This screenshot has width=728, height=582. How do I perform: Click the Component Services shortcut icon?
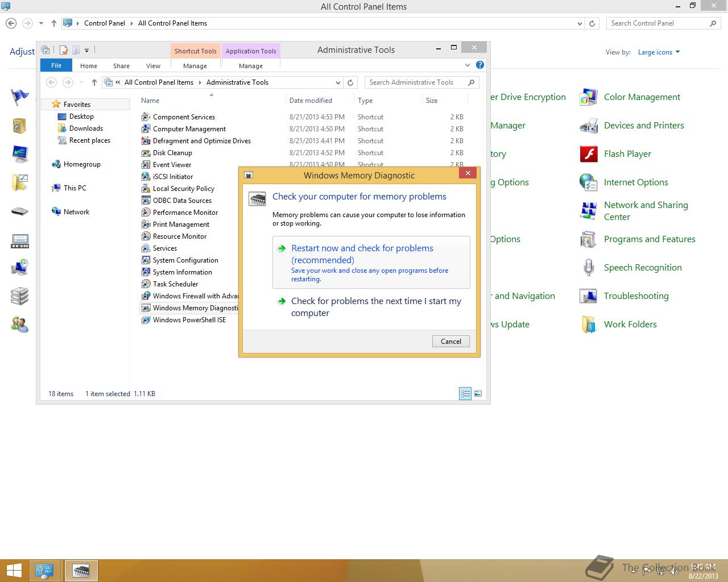[x=146, y=117]
